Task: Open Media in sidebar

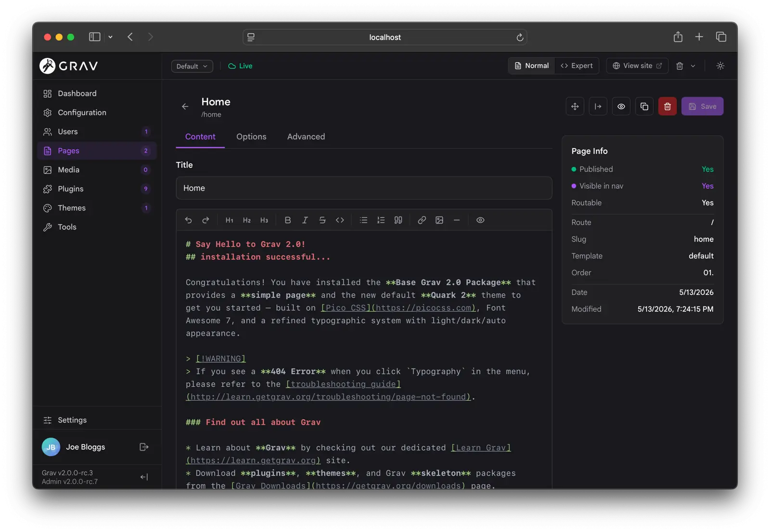Action: (x=97, y=170)
